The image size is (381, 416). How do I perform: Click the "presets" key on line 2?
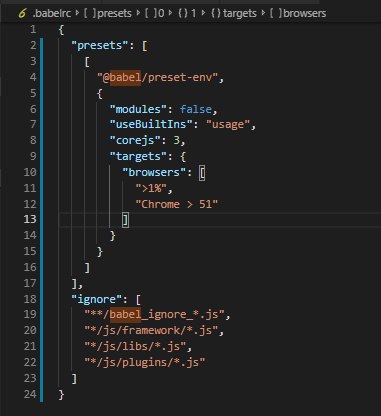pyautogui.click(x=100, y=45)
